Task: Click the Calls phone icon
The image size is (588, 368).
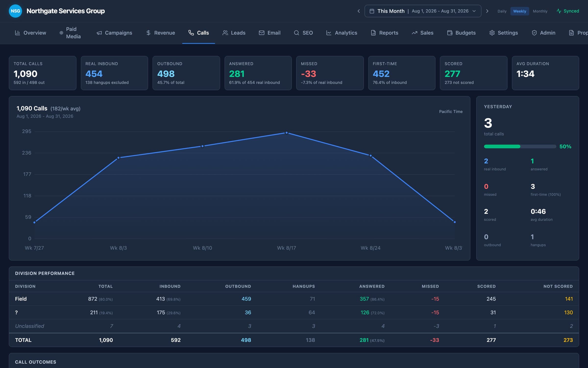Action: click(191, 33)
